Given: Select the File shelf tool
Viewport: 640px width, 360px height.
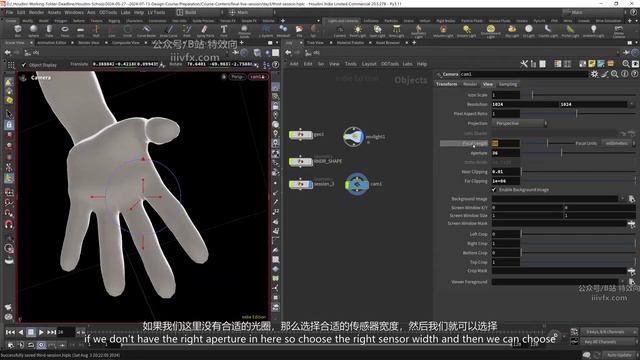Looking at the screenshot, I should pos(299,30).
